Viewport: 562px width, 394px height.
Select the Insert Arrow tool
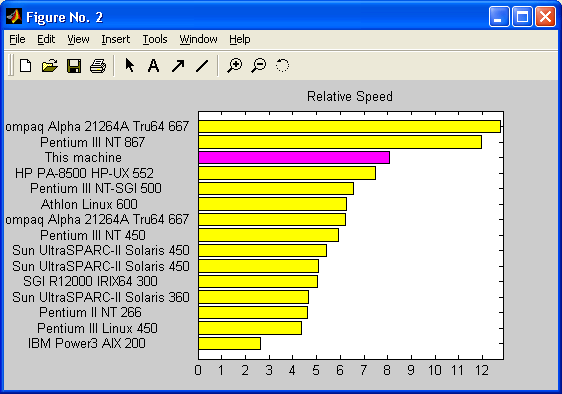click(x=178, y=66)
